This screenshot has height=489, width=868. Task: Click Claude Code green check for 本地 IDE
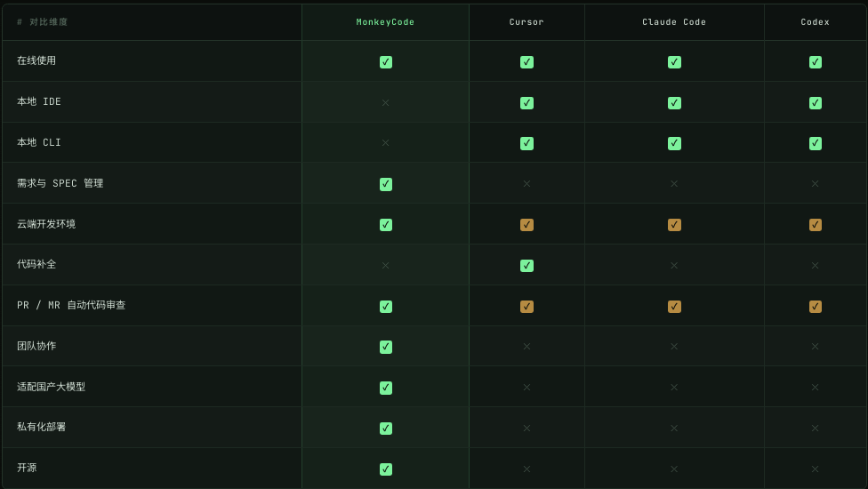pos(674,103)
